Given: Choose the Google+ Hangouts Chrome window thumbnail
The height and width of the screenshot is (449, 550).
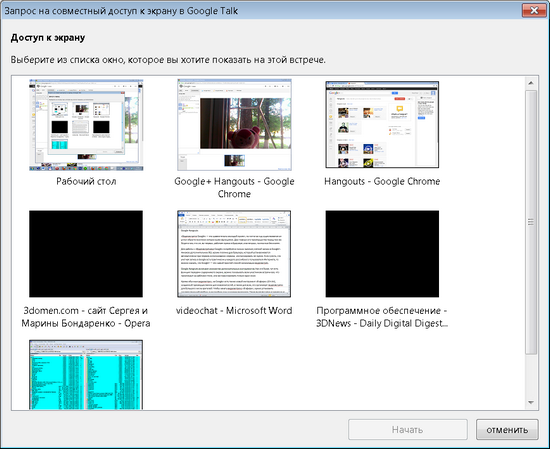Looking at the screenshot, I should click(234, 125).
